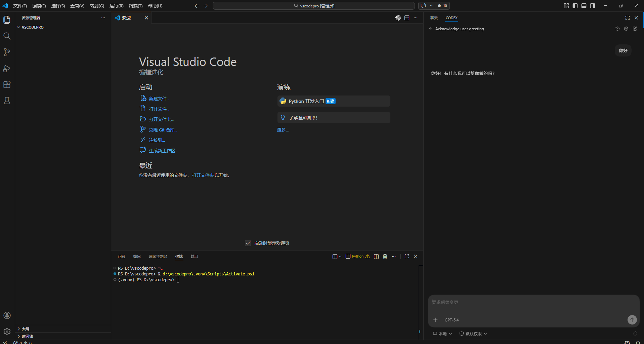
Task: Maximize the Codex side panel
Action: pos(628,18)
